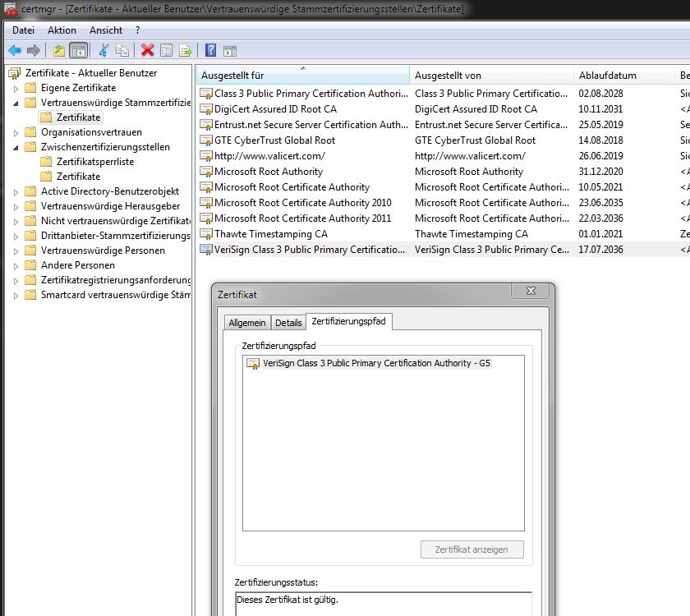This screenshot has width=690, height=616.
Task: Open the ? help menu
Action: point(138,30)
